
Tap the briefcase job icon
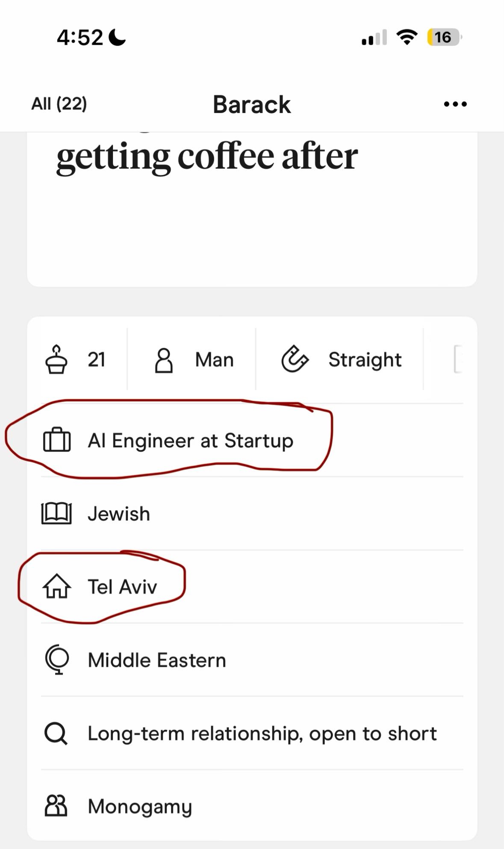(x=57, y=440)
